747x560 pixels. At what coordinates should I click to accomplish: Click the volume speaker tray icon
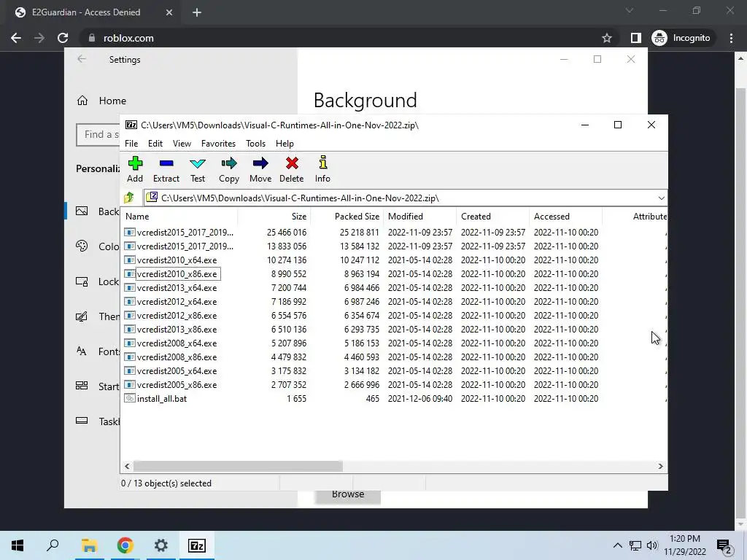pos(652,545)
